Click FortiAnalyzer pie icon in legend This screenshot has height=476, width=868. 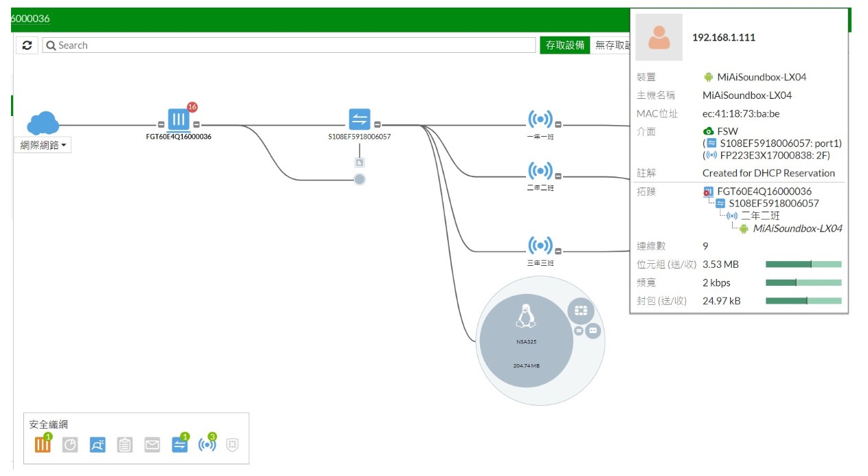[x=70, y=445]
